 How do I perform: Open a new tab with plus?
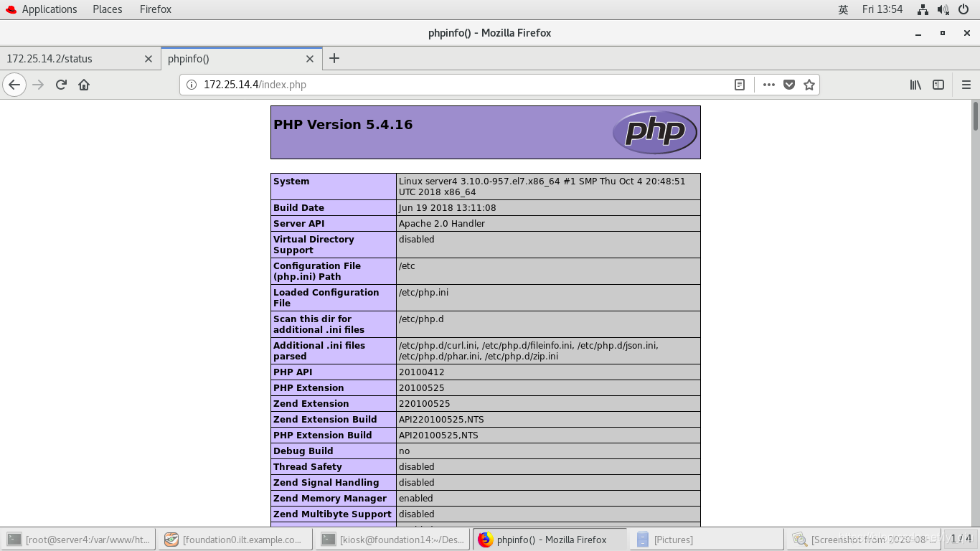tap(334, 58)
